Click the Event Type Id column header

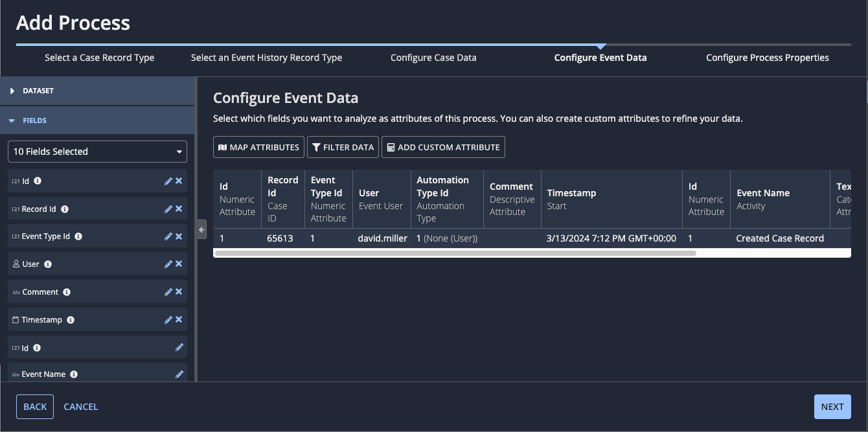(x=328, y=199)
